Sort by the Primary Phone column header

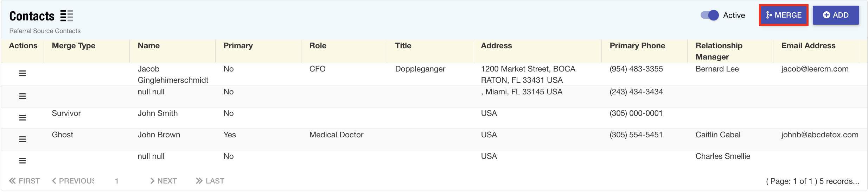click(x=637, y=46)
